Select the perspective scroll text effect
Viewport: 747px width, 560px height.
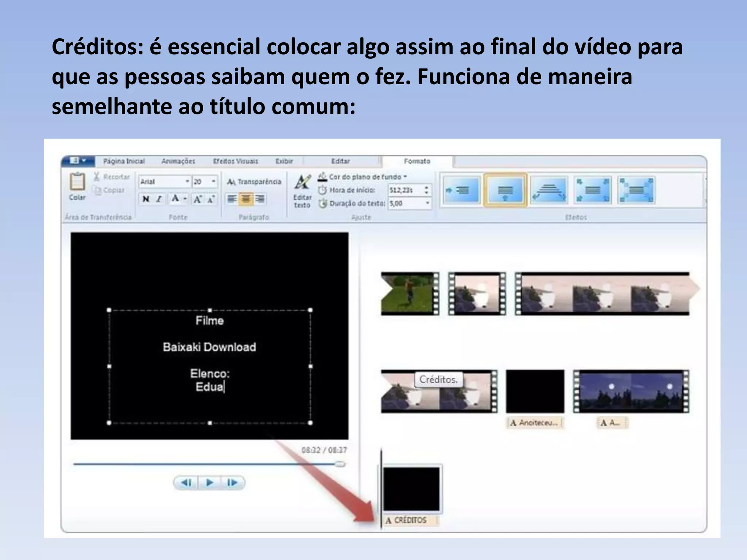tap(549, 190)
